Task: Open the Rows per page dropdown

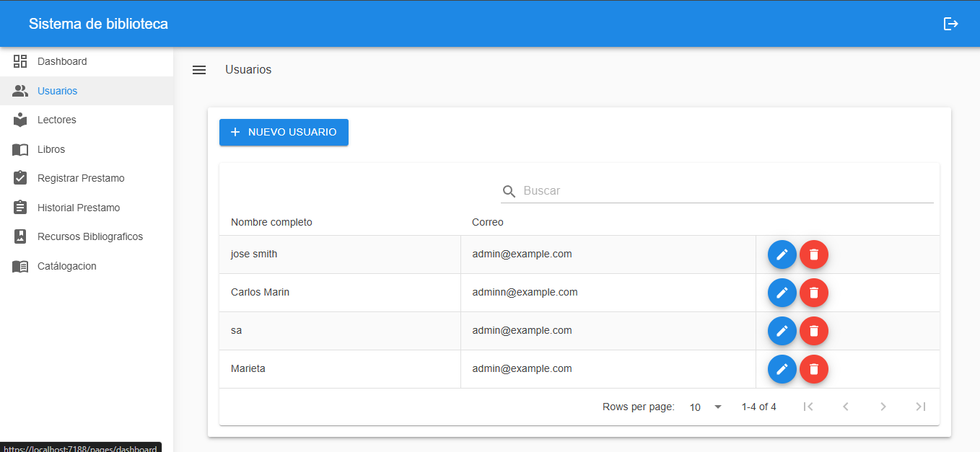Action: (705, 407)
